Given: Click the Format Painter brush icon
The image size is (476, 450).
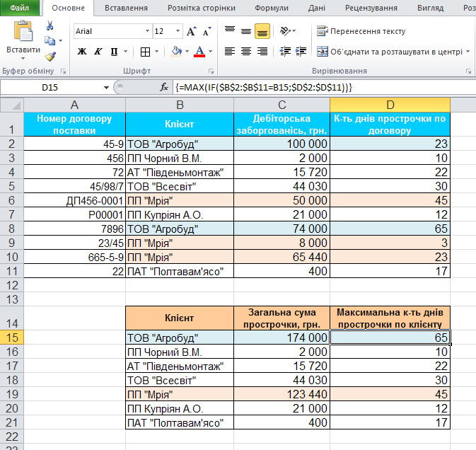Looking at the screenshot, I should [50, 57].
